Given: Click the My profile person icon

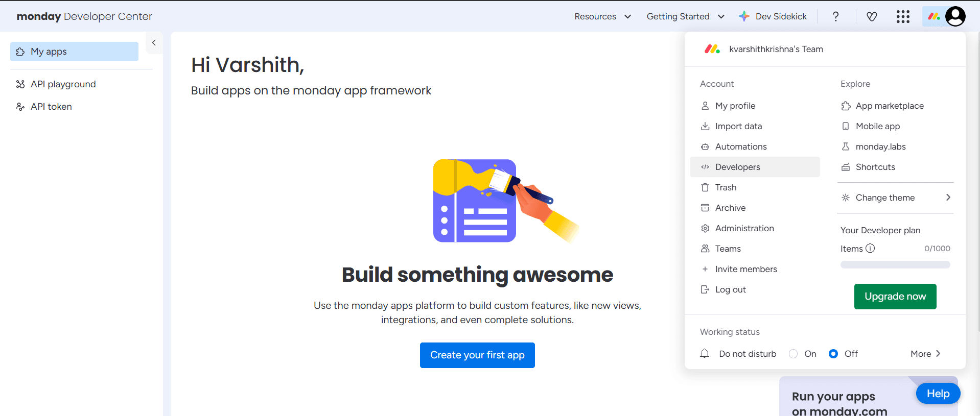Looking at the screenshot, I should pyautogui.click(x=705, y=106).
